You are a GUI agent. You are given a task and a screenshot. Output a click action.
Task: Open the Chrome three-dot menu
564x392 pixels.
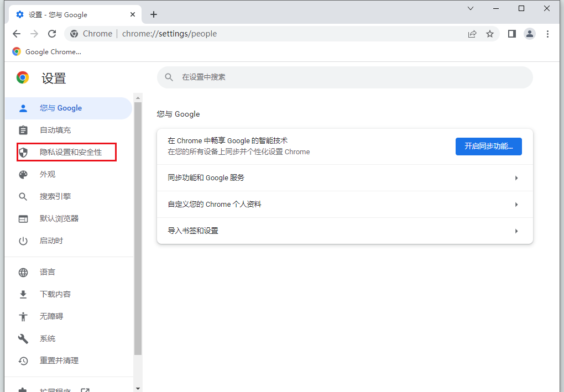(x=547, y=34)
